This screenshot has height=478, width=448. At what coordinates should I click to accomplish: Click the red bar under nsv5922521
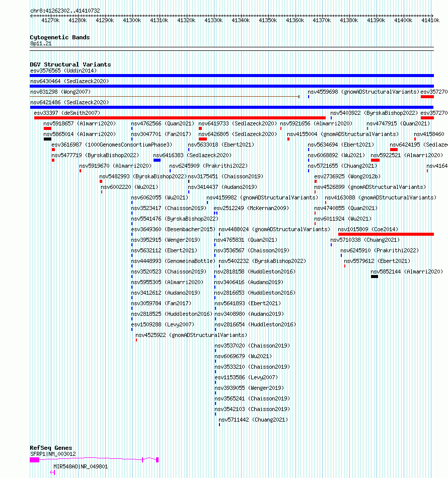click(x=375, y=160)
